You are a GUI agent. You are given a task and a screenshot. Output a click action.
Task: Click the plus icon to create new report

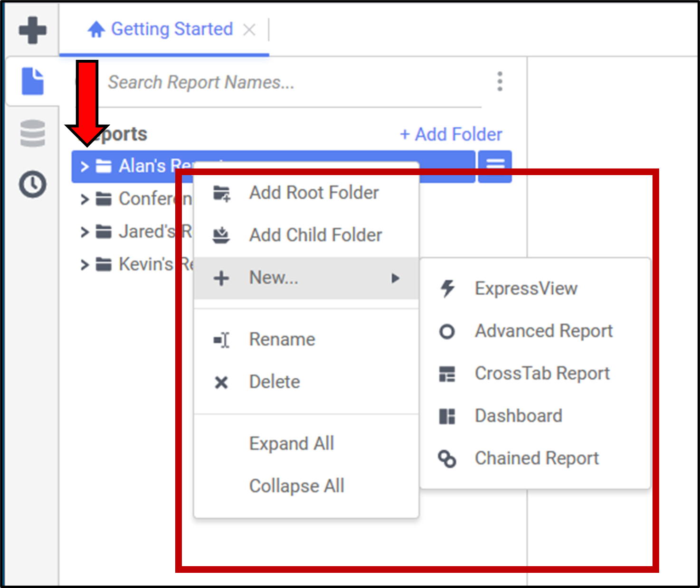point(32,30)
